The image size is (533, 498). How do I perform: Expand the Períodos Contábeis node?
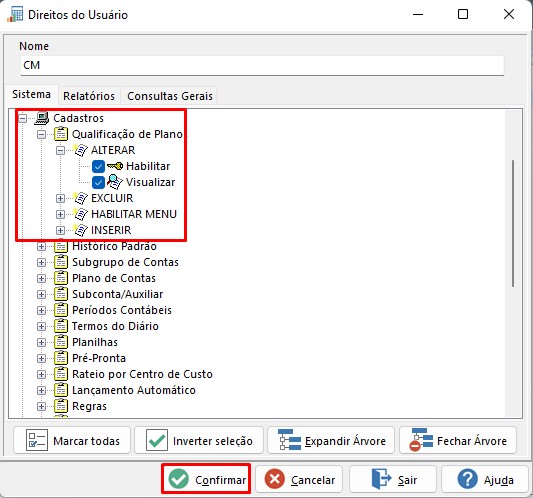tap(41, 310)
